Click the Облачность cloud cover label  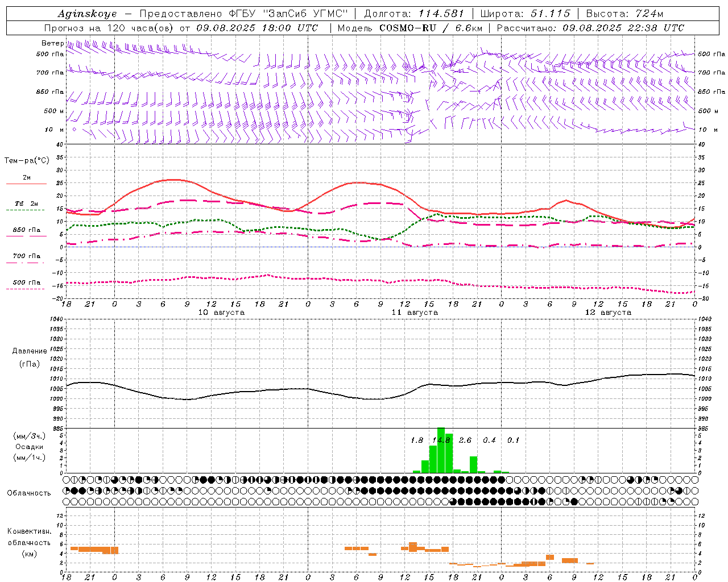(x=29, y=493)
